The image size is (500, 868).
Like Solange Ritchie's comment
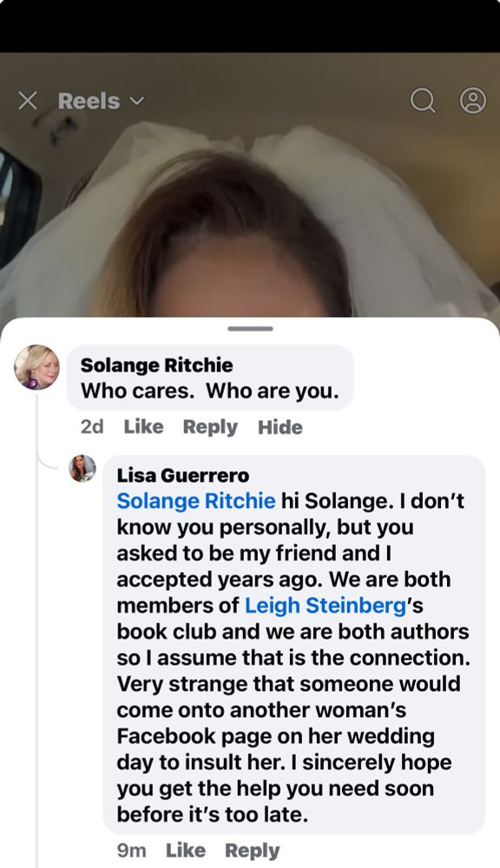143,427
